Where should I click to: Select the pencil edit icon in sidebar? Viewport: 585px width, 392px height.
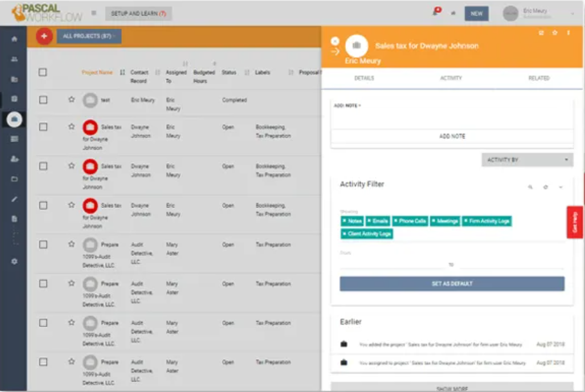click(14, 199)
